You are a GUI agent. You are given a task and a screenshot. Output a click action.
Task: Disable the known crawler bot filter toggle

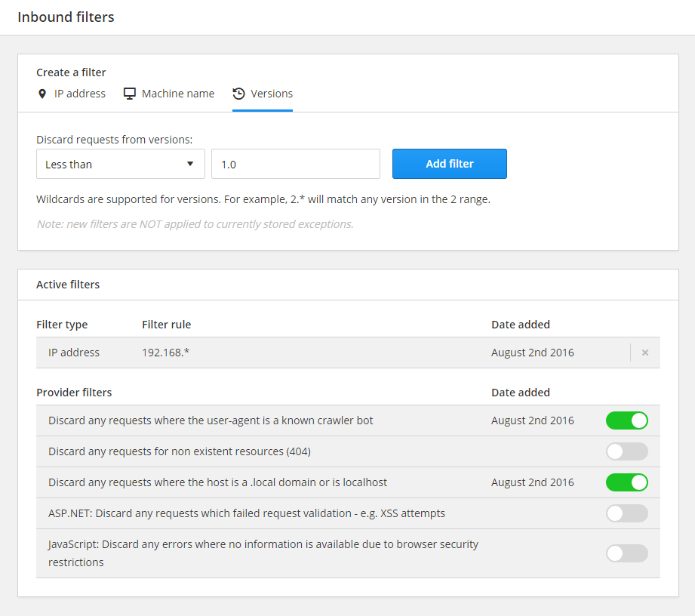[627, 420]
